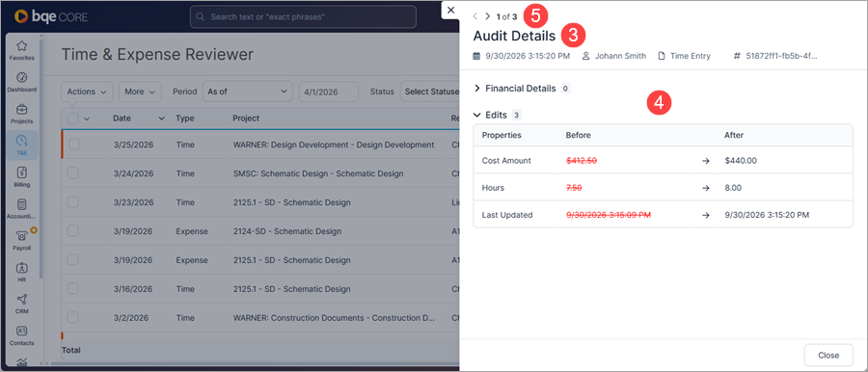Open the Dashboard sidebar icon
This screenshot has width=868, height=372.
click(x=21, y=82)
